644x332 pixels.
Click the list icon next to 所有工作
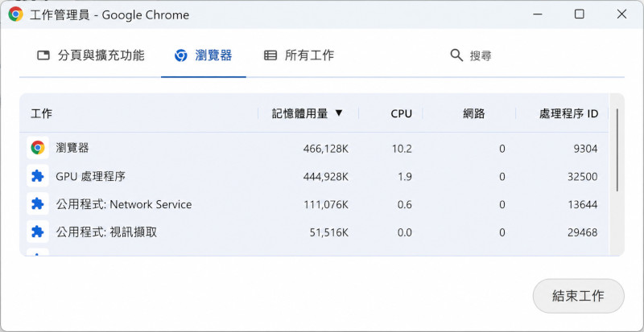click(x=270, y=55)
